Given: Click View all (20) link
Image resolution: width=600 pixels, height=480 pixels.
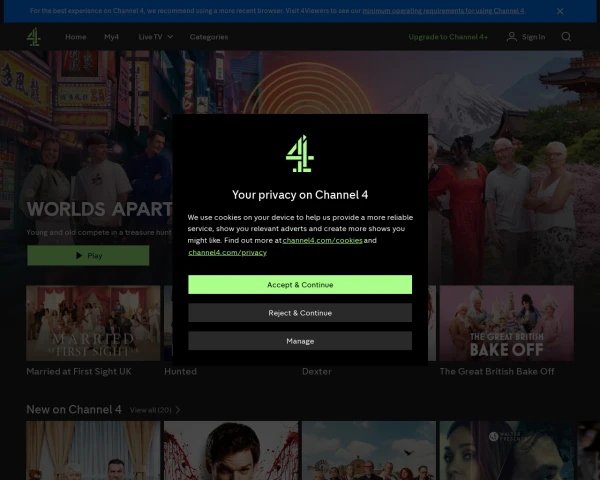Looking at the screenshot, I should pos(151,410).
